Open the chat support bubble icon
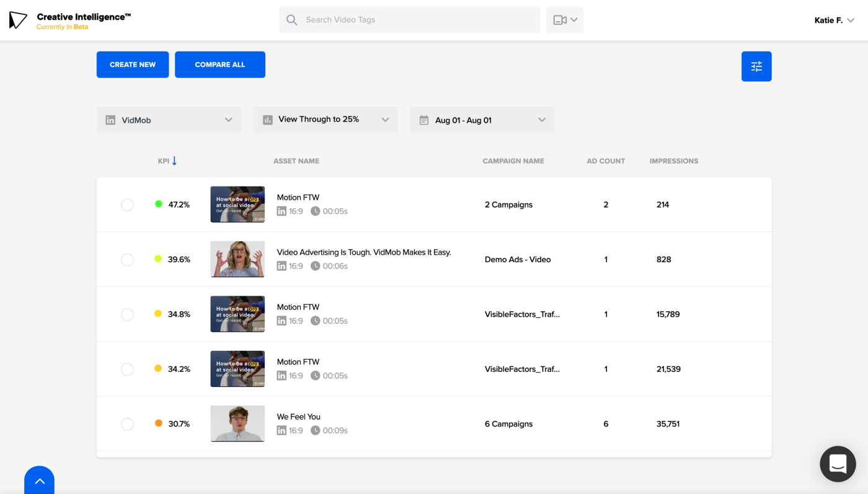This screenshot has height=494, width=868. pyautogui.click(x=838, y=464)
